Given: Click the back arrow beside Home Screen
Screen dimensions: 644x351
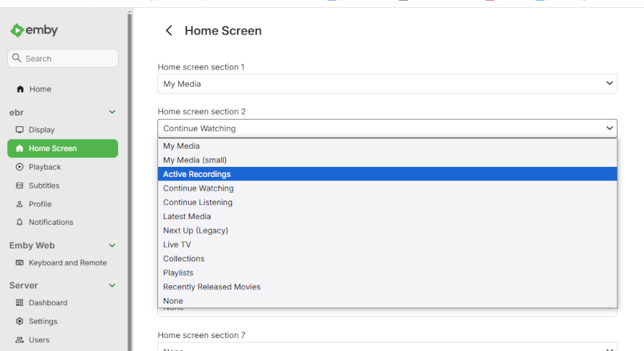Looking at the screenshot, I should point(169,31).
